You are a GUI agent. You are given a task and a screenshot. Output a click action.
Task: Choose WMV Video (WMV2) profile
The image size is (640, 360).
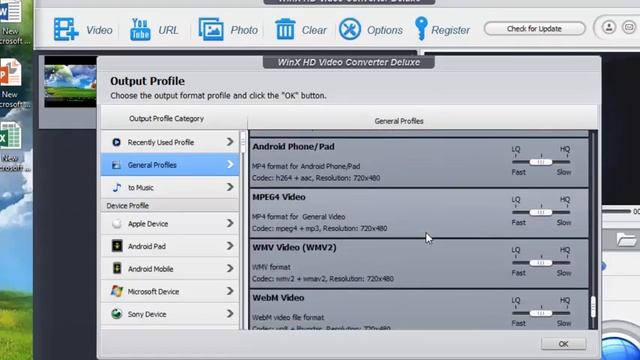point(419,263)
